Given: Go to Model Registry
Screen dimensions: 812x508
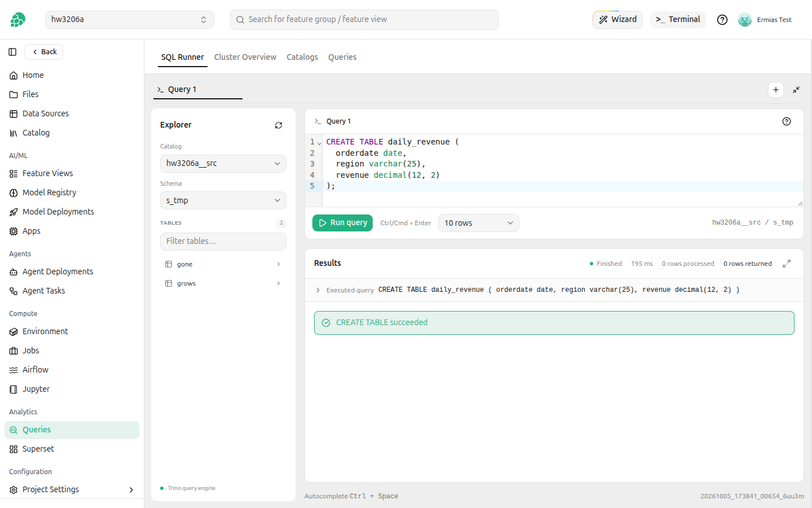Looking at the screenshot, I should point(72,192).
